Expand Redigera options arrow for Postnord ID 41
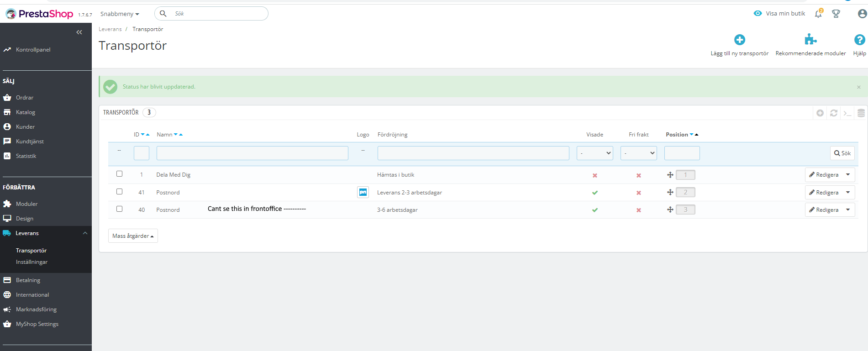868x351 pixels. (848, 192)
